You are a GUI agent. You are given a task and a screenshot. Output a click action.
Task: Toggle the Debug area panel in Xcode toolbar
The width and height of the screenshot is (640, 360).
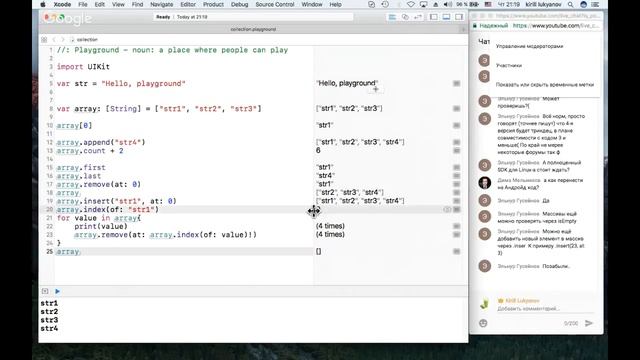447,17
